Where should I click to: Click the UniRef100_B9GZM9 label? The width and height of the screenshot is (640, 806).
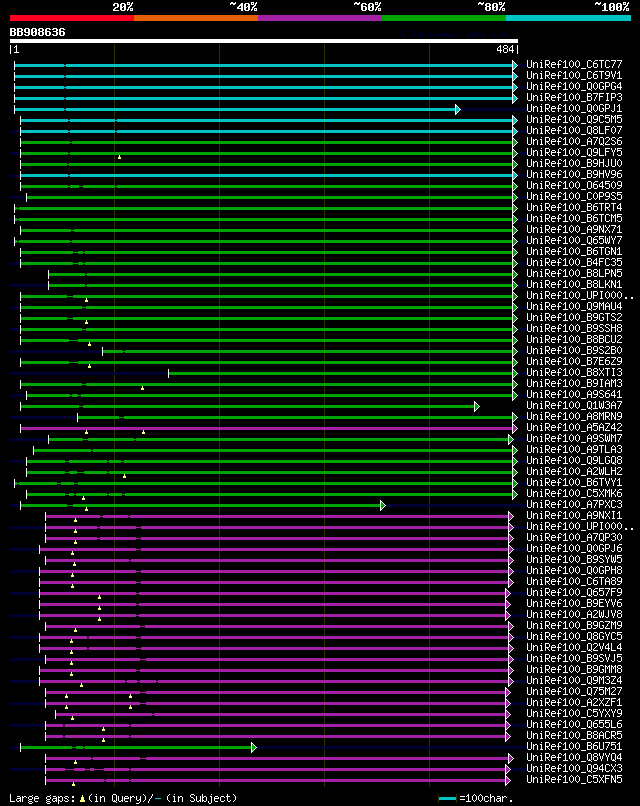[574, 626]
